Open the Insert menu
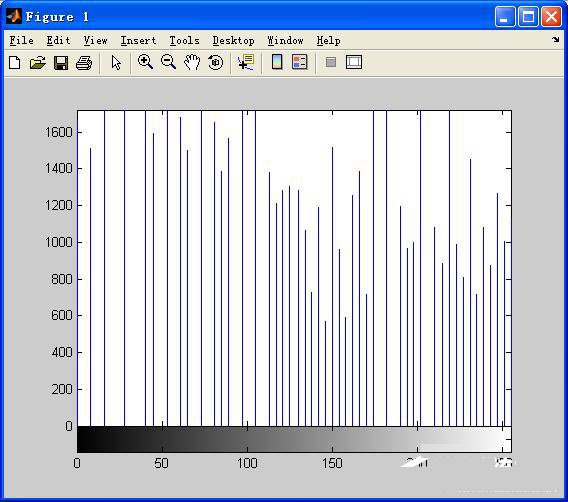Screen dimensions: 568x502 (x=138, y=41)
